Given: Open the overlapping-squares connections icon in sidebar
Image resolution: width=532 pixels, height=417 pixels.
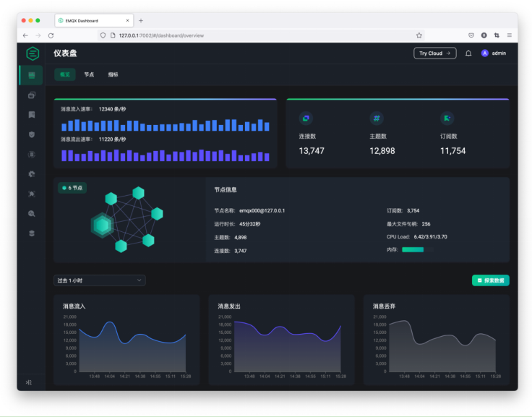Looking at the screenshot, I should coord(31,95).
